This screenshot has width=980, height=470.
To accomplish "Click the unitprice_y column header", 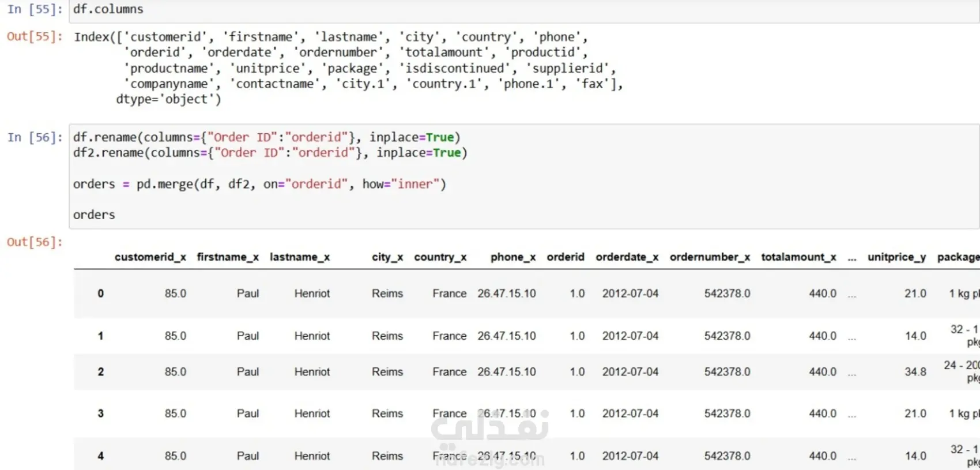I will click(896, 257).
